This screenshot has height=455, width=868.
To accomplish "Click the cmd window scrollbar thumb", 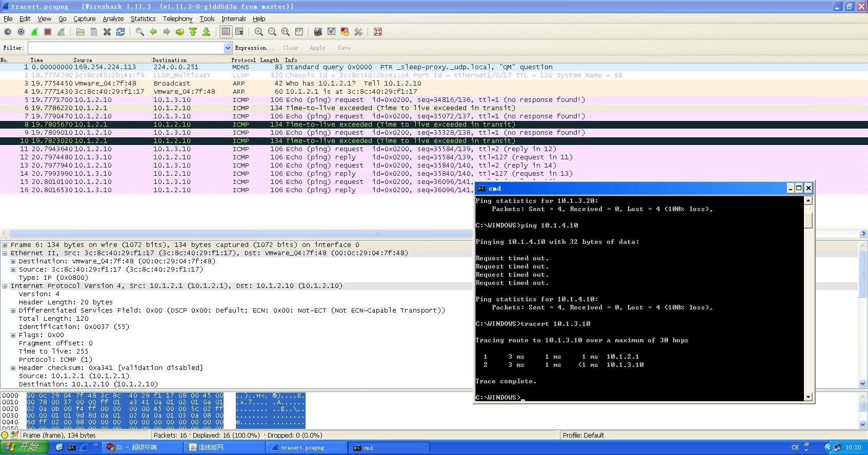I will coord(809,221).
